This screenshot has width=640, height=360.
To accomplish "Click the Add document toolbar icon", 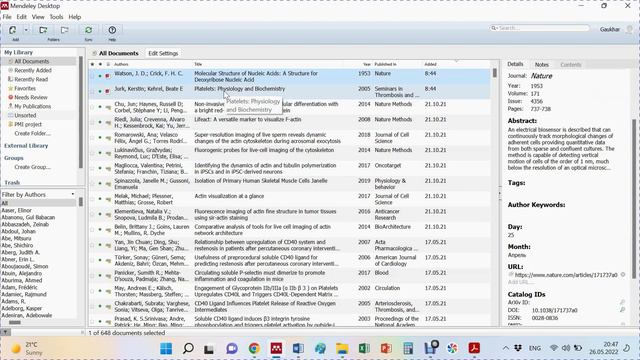I will (x=13, y=30).
